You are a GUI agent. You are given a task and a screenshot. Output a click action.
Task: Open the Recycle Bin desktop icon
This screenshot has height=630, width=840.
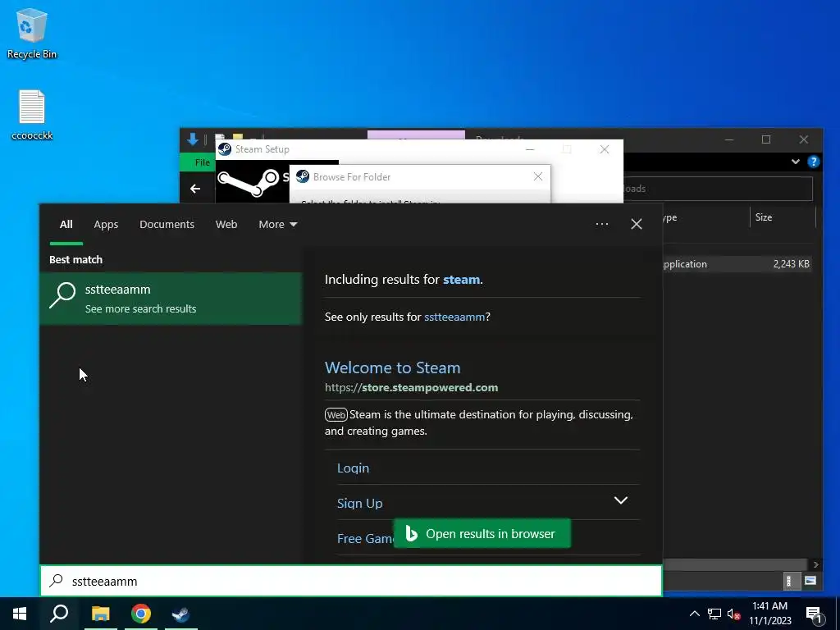tap(32, 33)
